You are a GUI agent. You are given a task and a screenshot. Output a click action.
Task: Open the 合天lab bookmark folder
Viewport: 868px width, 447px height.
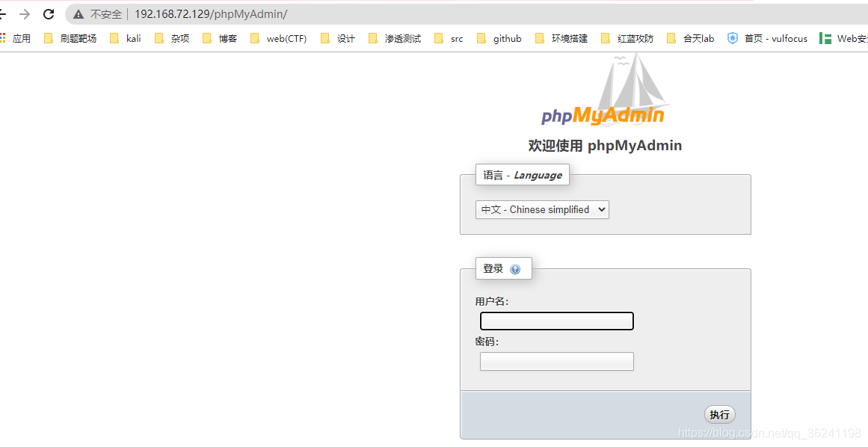click(x=690, y=38)
